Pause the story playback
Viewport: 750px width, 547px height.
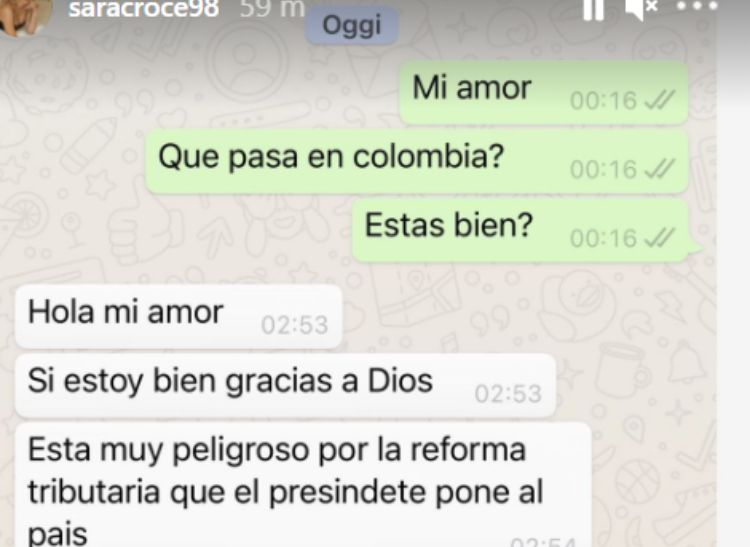[x=594, y=9]
